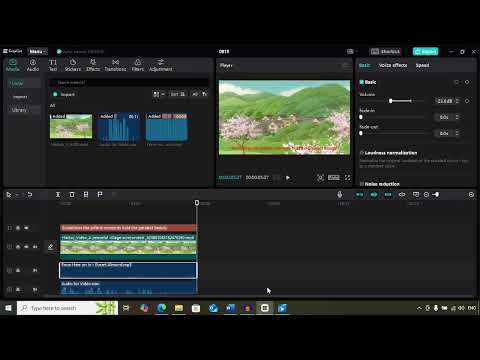Open the Stickers tab
Screen dimensions: 480x360
73,65
